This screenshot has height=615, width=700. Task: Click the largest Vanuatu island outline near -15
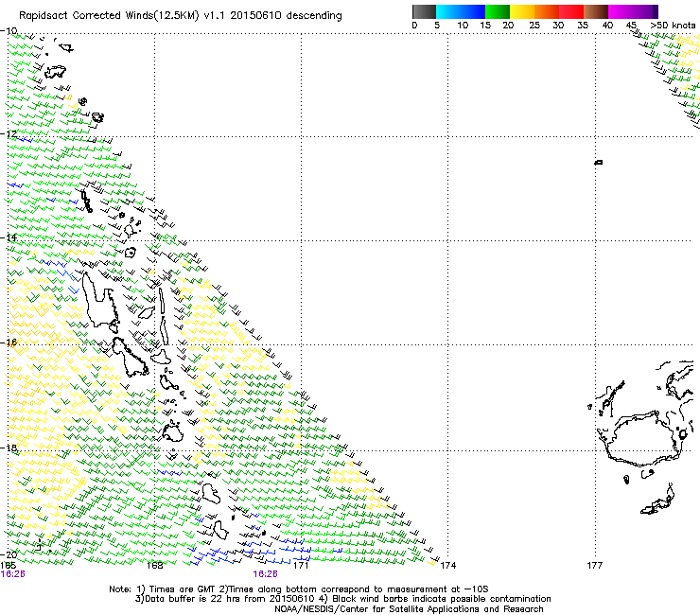100,300
